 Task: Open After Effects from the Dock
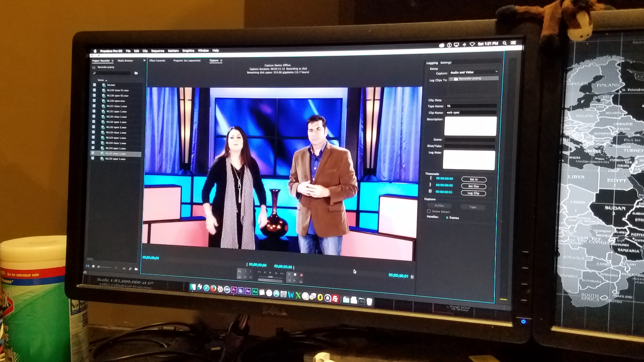pos(248,291)
